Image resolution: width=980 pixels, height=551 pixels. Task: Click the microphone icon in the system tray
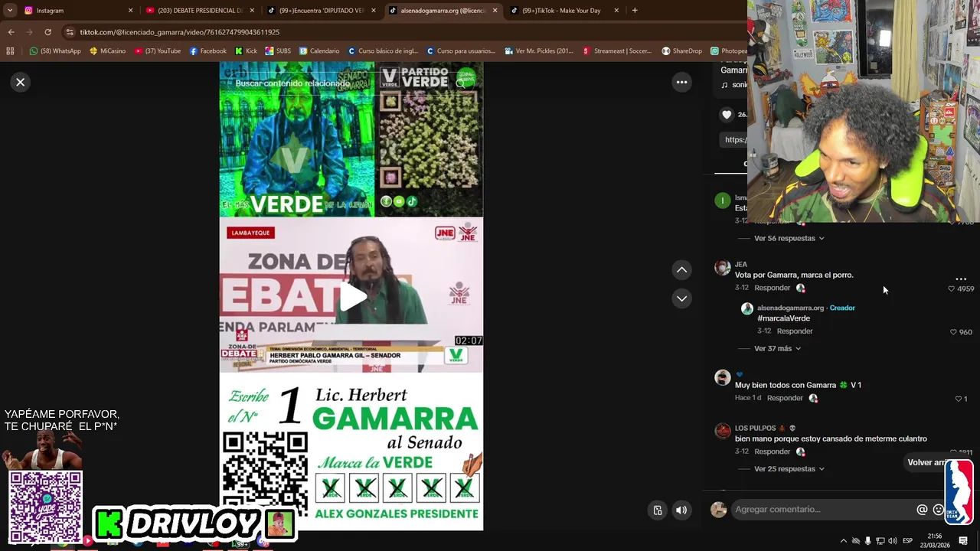(x=867, y=541)
